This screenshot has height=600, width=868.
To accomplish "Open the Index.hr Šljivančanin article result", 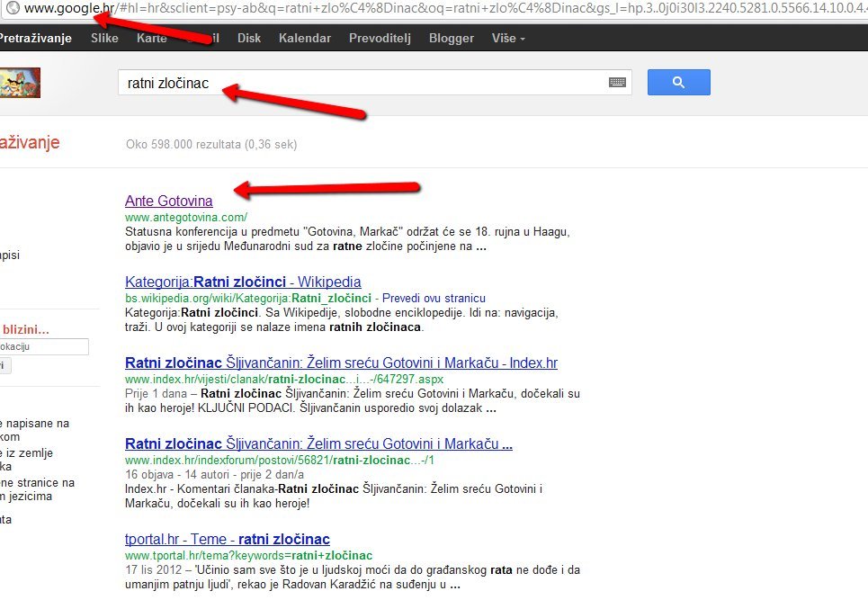I will (x=341, y=363).
